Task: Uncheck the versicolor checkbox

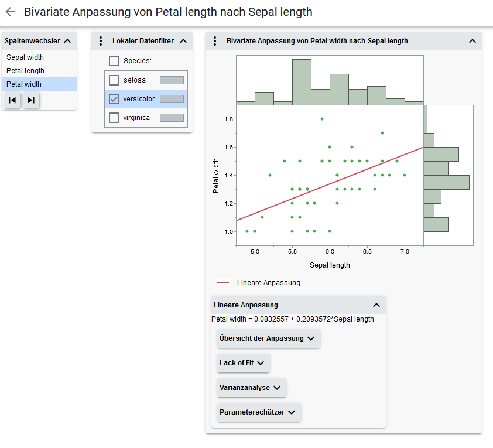Action: tap(114, 99)
